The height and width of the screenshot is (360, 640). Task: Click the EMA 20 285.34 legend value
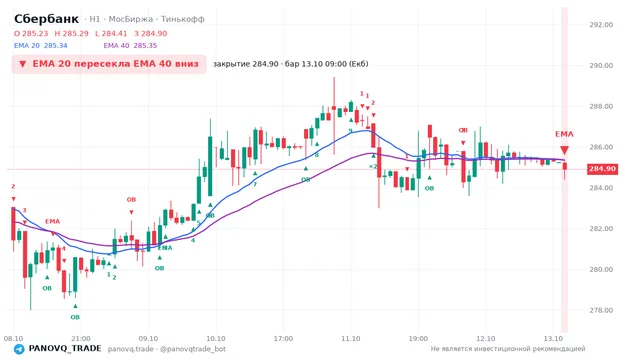(40, 46)
